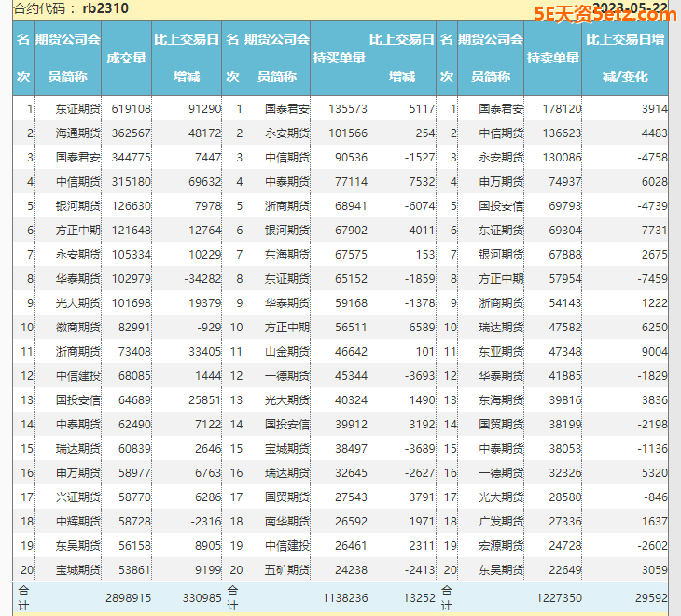Screen dimensions: 681x616
Task: Click the change value -846
Action: point(656,497)
